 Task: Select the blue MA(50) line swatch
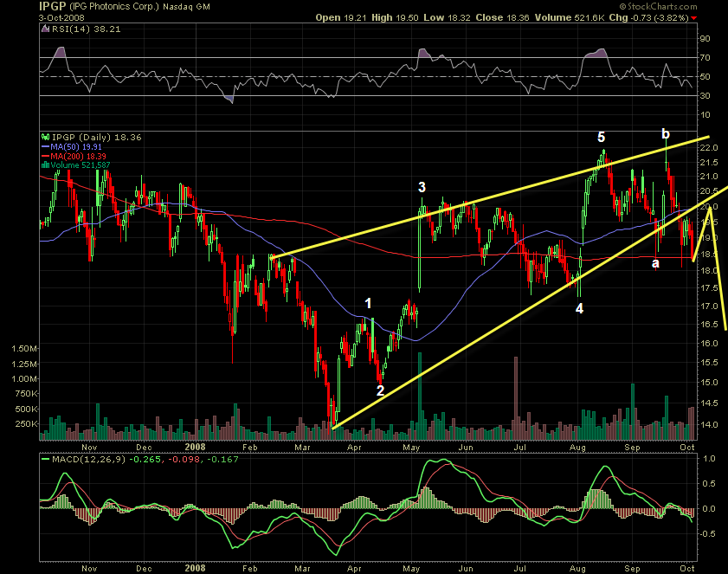pyautogui.click(x=46, y=147)
